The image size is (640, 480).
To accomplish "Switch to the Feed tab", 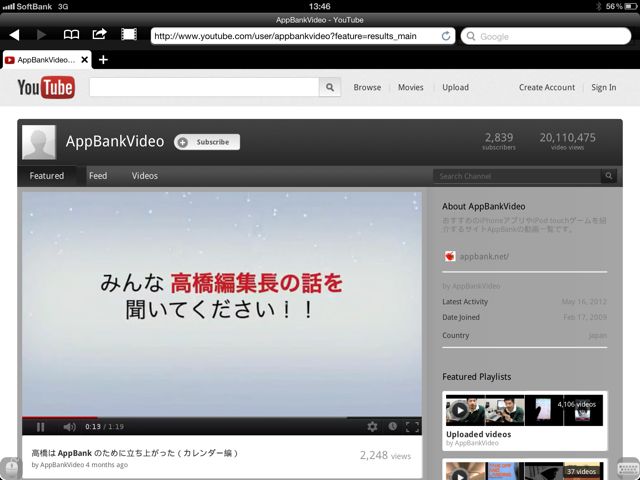I will click(98, 176).
